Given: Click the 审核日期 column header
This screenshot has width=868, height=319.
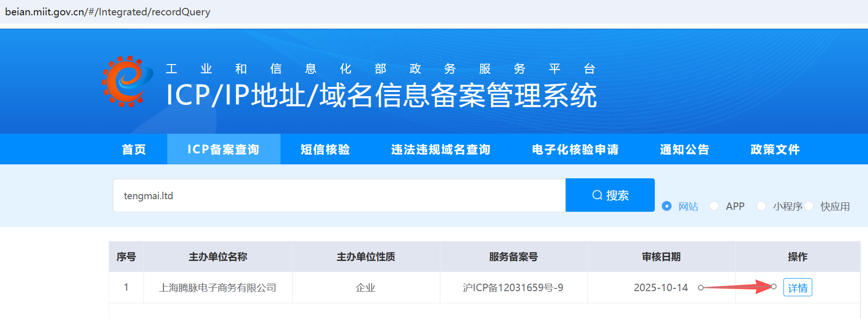Looking at the screenshot, I should tap(661, 257).
